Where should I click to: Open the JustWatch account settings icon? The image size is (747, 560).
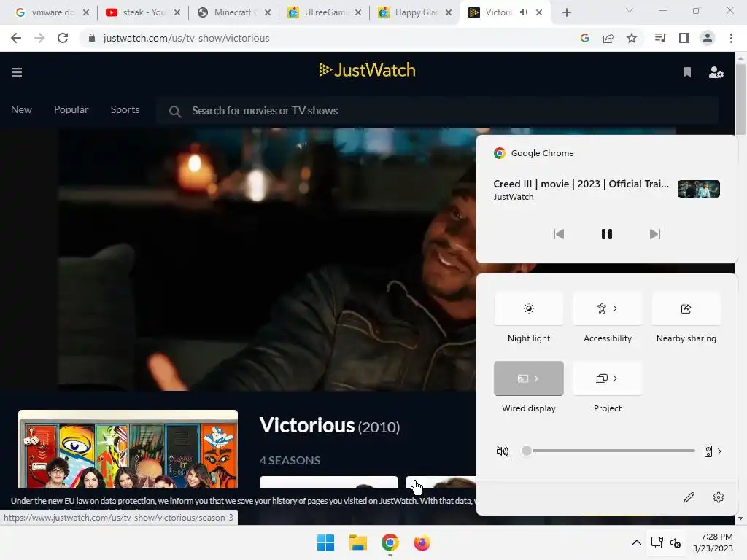pos(716,72)
